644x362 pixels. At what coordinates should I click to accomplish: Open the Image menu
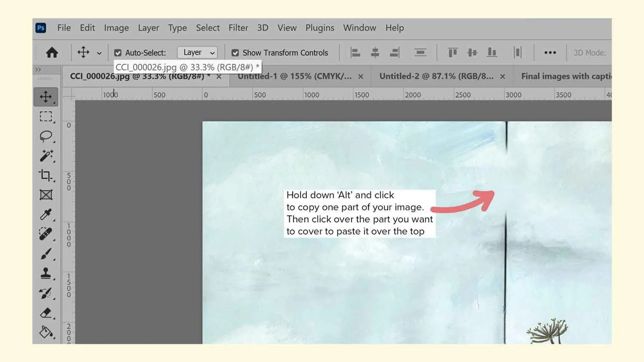(x=116, y=27)
